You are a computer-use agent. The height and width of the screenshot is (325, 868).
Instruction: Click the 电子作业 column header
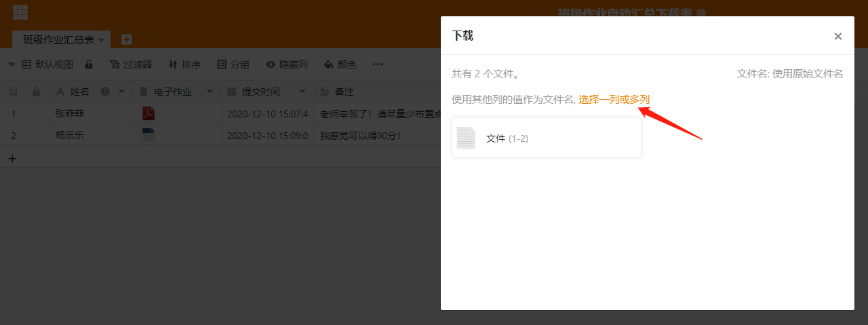pos(172,91)
